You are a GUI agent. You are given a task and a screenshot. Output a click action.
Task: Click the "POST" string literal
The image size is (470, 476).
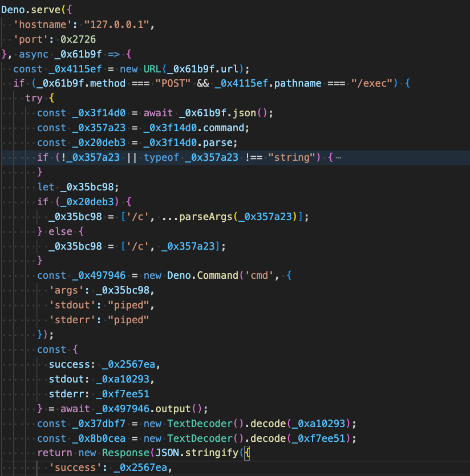(173, 83)
